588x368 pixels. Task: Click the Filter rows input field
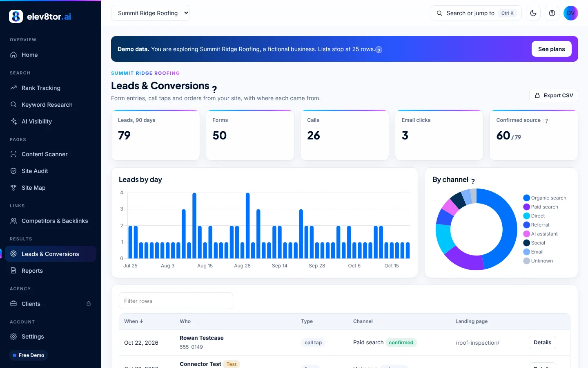coord(176,301)
